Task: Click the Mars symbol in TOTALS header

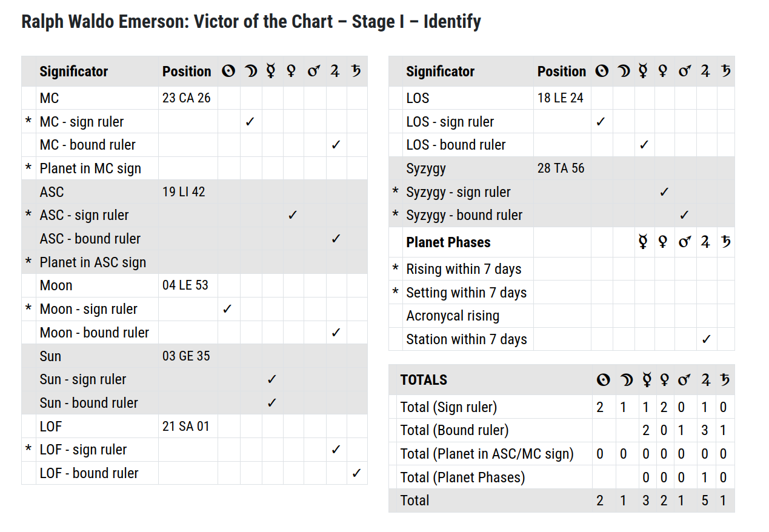Action: pyautogui.click(x=684, y=380)
